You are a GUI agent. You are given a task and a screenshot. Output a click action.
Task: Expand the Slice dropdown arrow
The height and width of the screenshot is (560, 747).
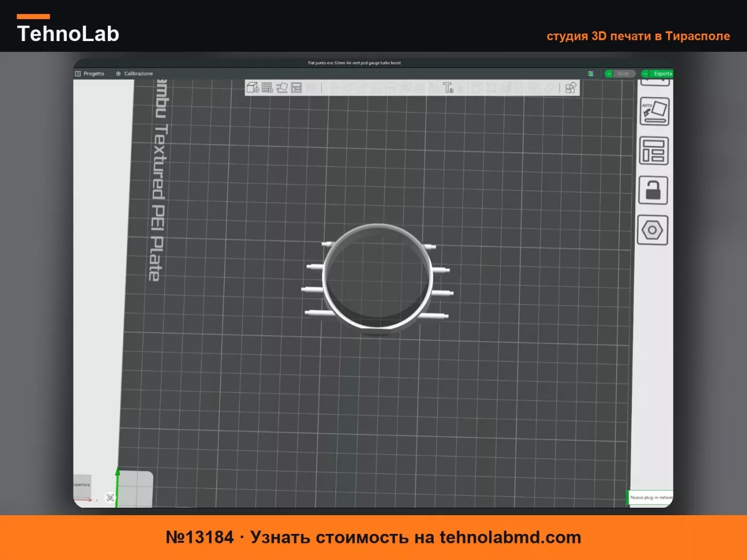[x=609, y=74]
